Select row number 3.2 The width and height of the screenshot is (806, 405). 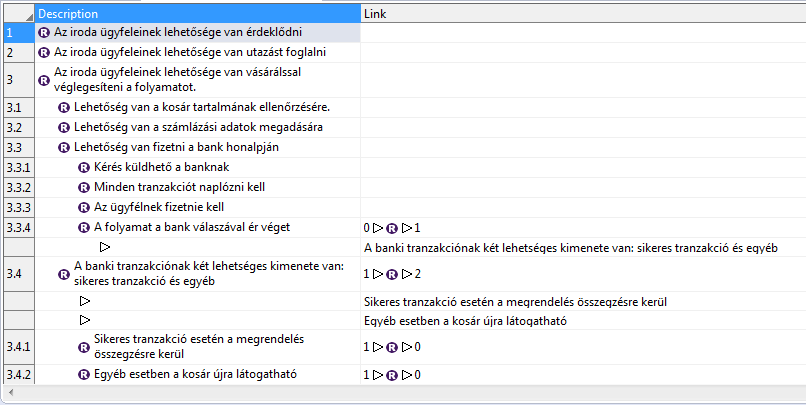click(19, 127)
